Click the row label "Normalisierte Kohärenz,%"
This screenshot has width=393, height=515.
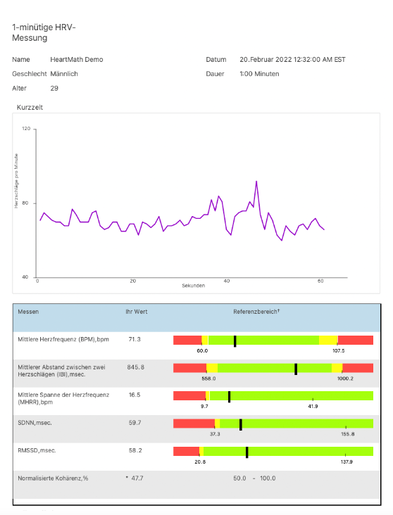[53, 478]
